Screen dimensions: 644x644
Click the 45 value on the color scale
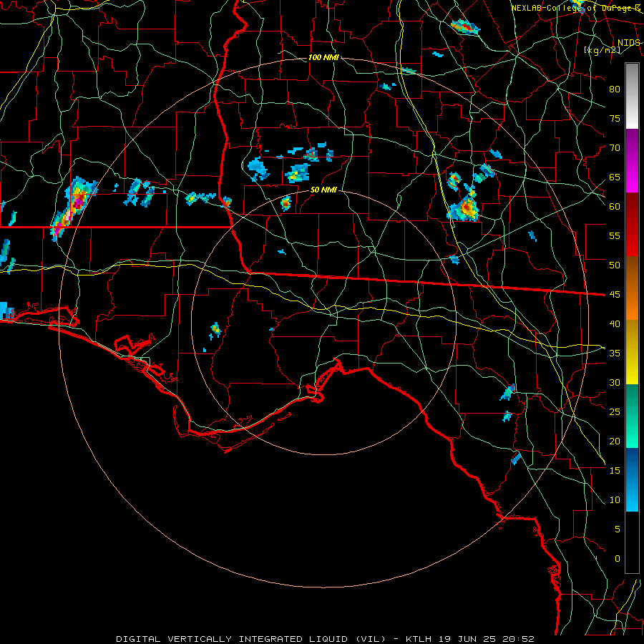pyautogui.click(x=615, y=295)
